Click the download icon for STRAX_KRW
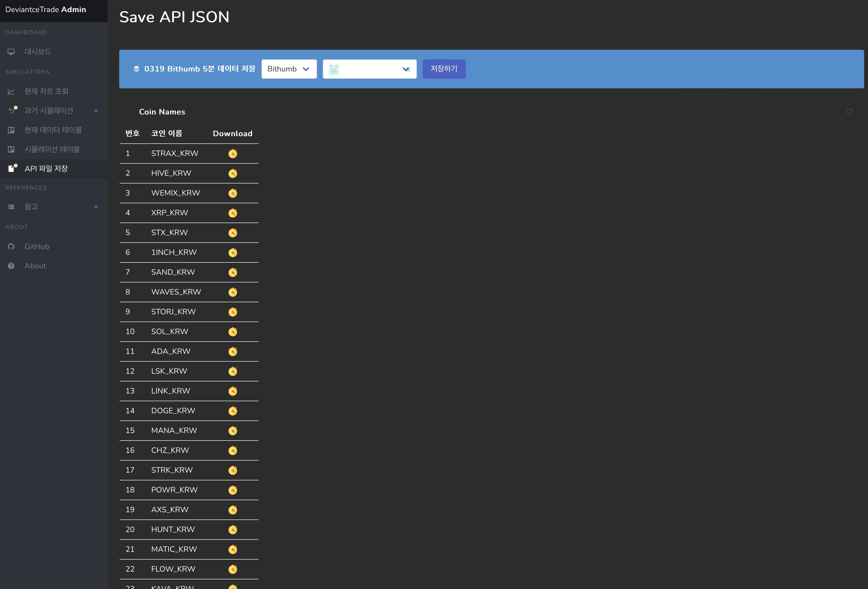Image resolution: width=868 pixels, height=589 pixels. (233, 154)
